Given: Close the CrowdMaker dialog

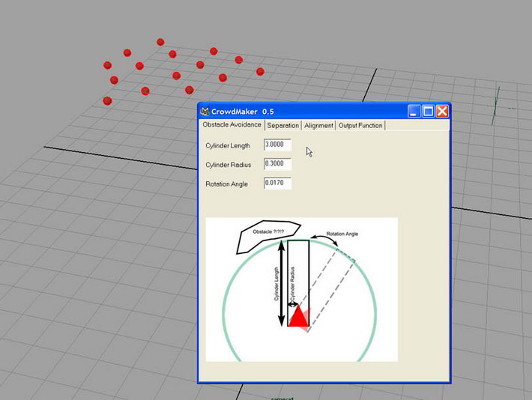Looking at the screenshot, I should pos(441,112).
